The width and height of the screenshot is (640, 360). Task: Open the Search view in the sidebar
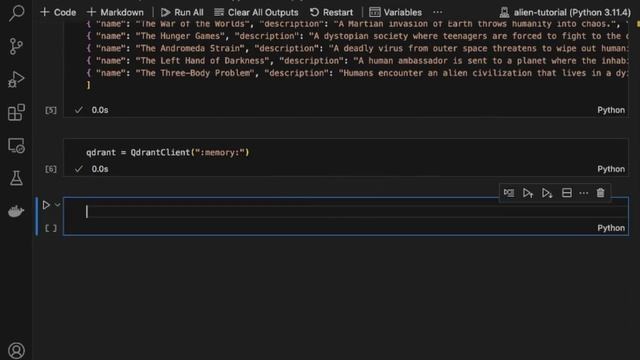click(16, 13)
